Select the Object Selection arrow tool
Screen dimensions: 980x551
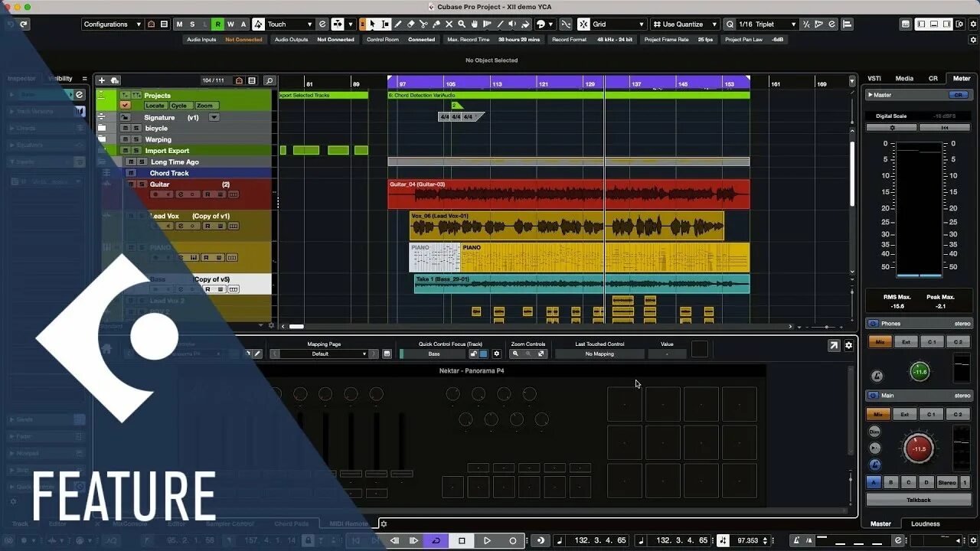point(374,24)
